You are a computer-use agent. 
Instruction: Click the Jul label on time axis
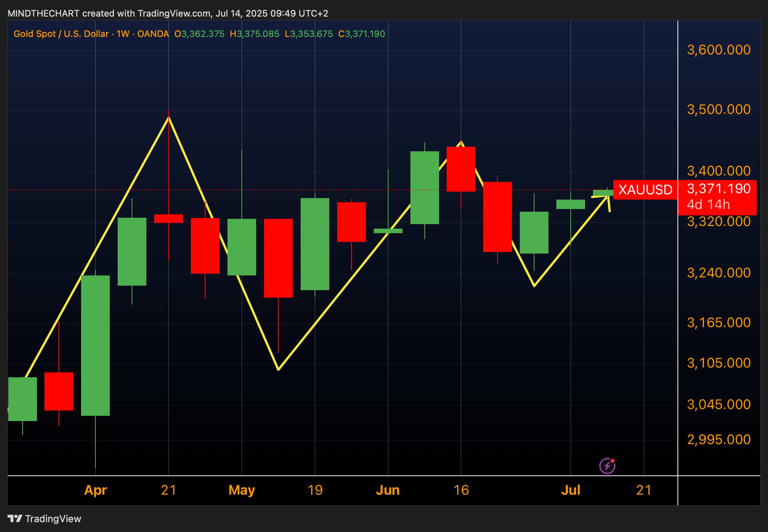coord(571,490)
